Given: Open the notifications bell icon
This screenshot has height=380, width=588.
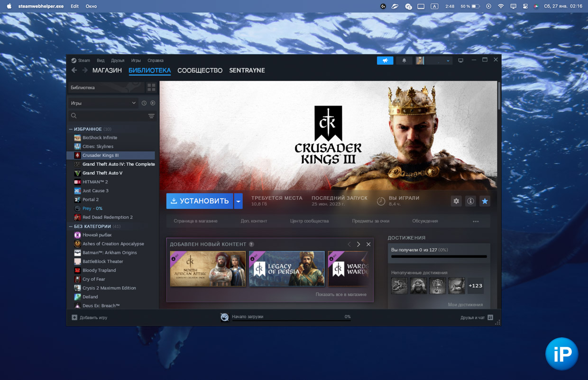Looking at the screenshot, I should coord(404,61).
